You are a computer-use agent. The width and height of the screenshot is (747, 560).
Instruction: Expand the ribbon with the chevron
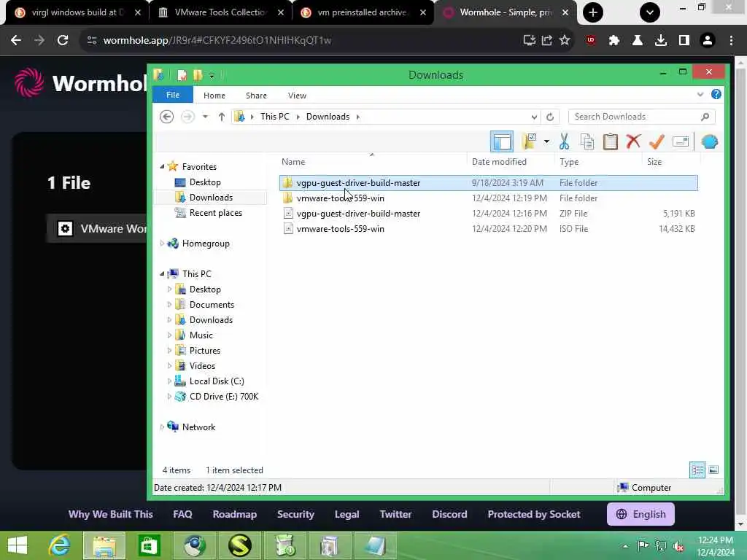(700, 94)
